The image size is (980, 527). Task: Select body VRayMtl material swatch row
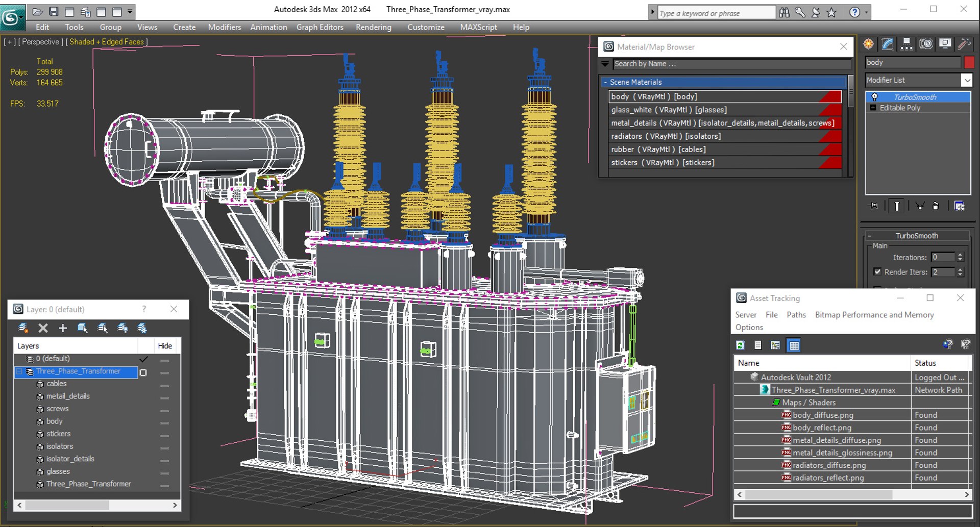pyautogui.click(x=725, y=96)
